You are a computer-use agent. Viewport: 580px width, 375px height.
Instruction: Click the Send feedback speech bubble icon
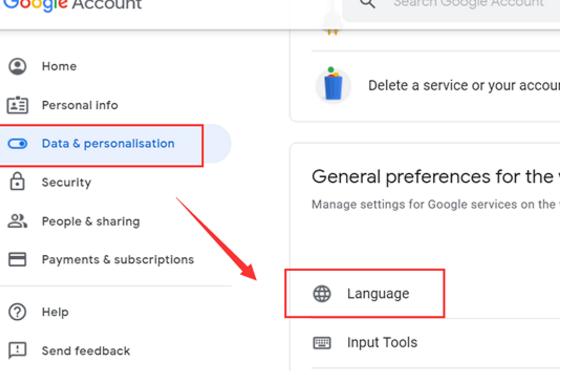click(x=17, y=350)
